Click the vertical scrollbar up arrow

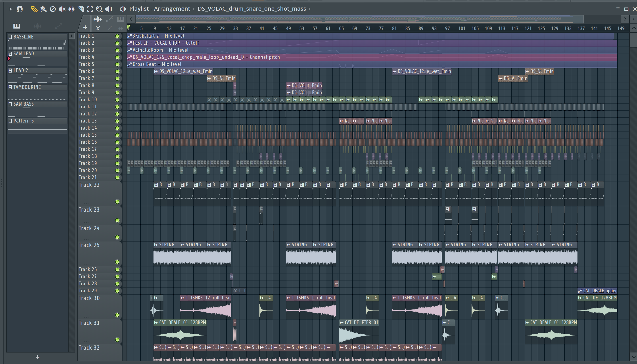coord(633,28)
